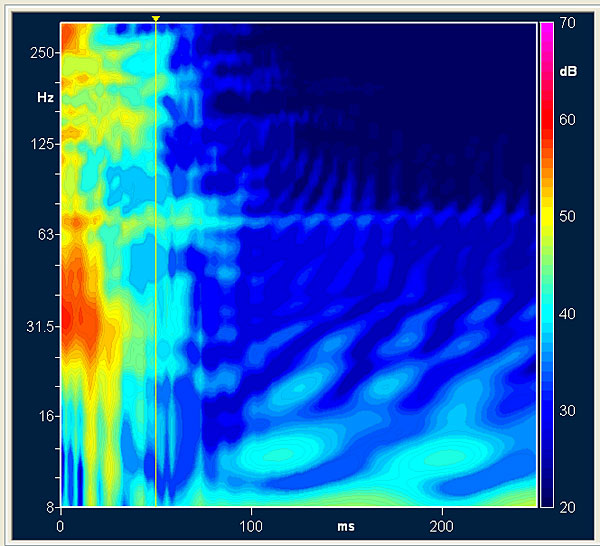Click the 16 frequency axis label
Viewport: 600px width, 546px height.
[x=44, y=416]
